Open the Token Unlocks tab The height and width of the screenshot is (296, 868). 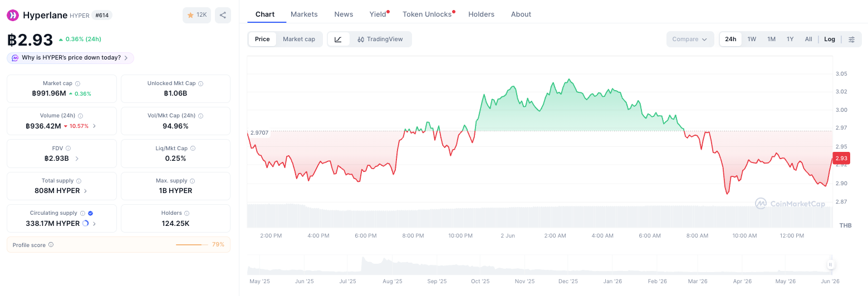point(428,14)
